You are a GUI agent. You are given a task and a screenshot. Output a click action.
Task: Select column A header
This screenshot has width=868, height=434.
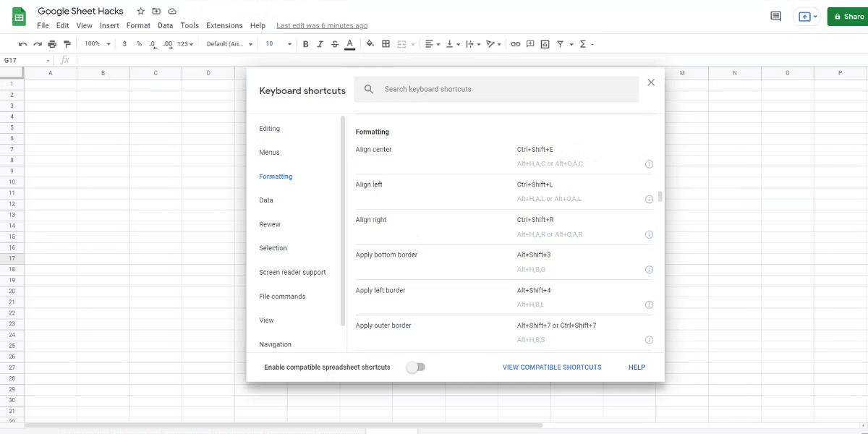pos(50,73)
